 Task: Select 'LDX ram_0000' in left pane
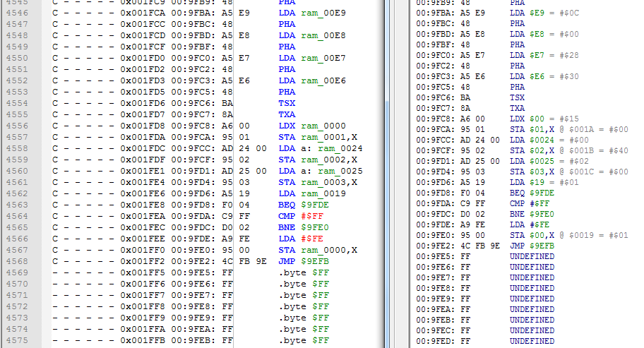312,126
